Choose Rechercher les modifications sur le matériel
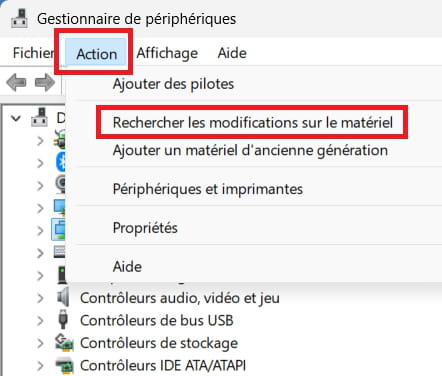The height and width of the screenshot is (376, 442). point(253,122)
